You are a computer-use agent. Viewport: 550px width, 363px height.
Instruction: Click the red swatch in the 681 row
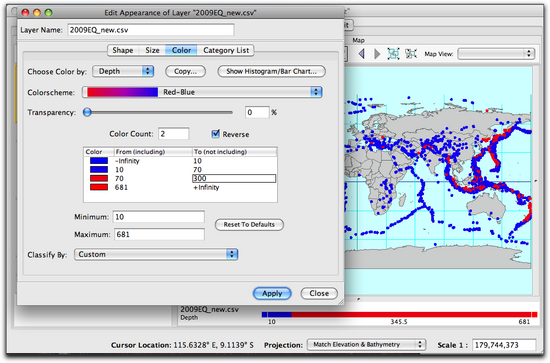tap(99, 187)
